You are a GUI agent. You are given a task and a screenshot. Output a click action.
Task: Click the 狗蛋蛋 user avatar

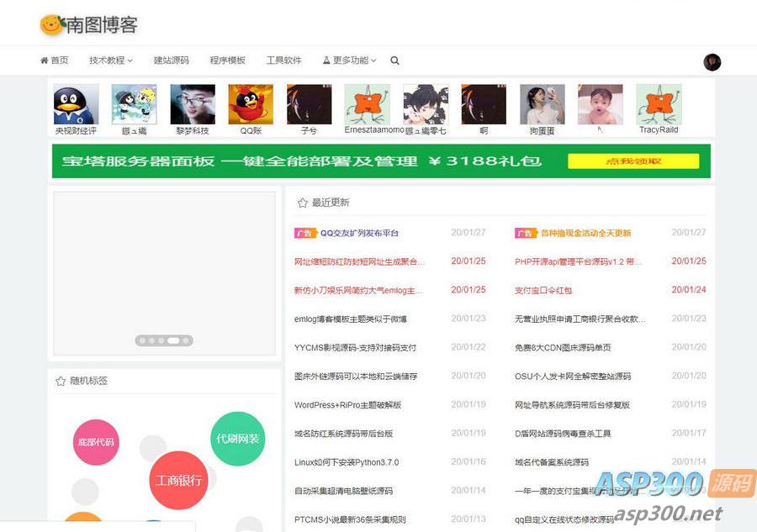pos(543,105)
